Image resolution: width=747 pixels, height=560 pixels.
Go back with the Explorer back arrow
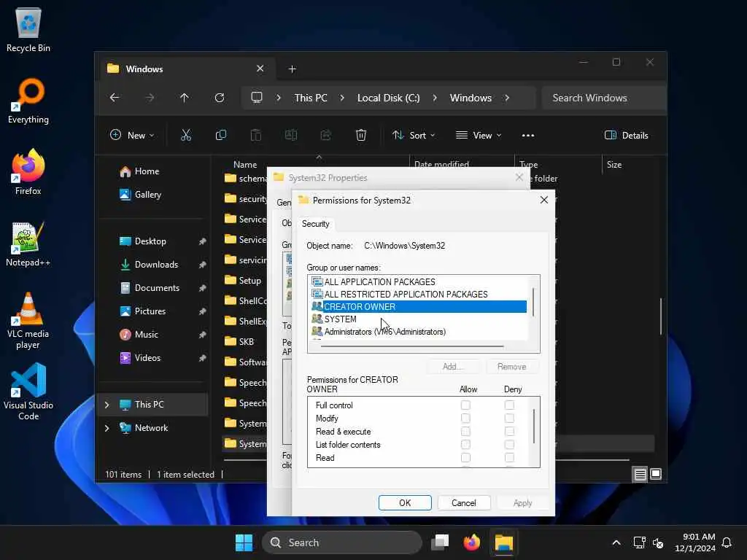115,98
